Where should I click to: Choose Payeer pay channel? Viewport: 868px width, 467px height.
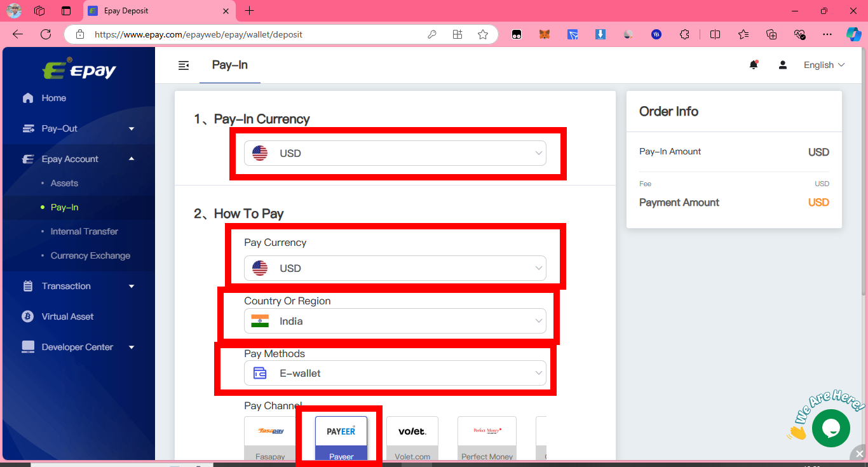[x=341, y=438]
